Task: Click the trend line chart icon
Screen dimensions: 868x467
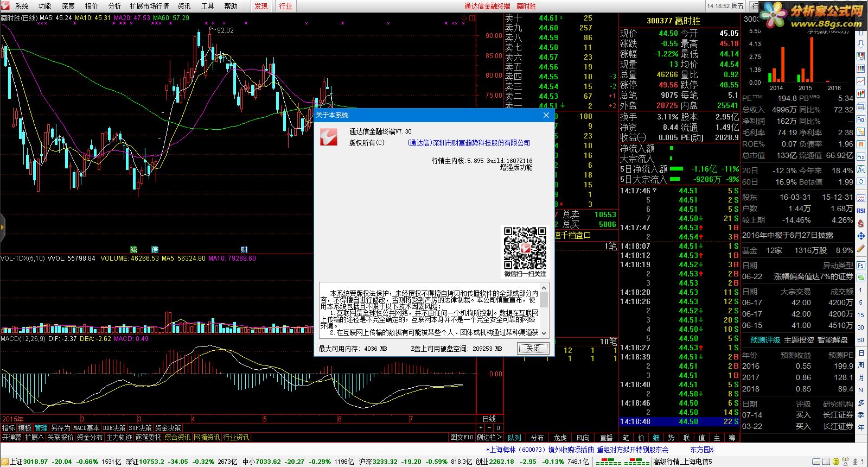Action: pos(861,80)
